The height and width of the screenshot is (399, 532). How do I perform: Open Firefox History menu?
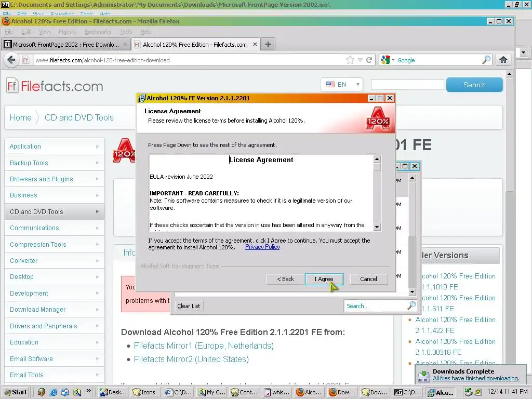coord(68,32)
